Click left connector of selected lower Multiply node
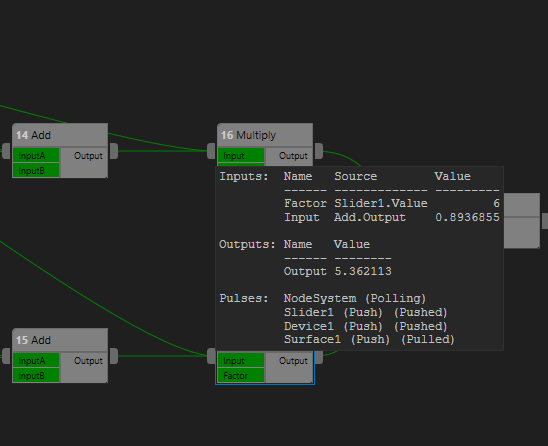This screenshot has height=446, width=548. 211,356
